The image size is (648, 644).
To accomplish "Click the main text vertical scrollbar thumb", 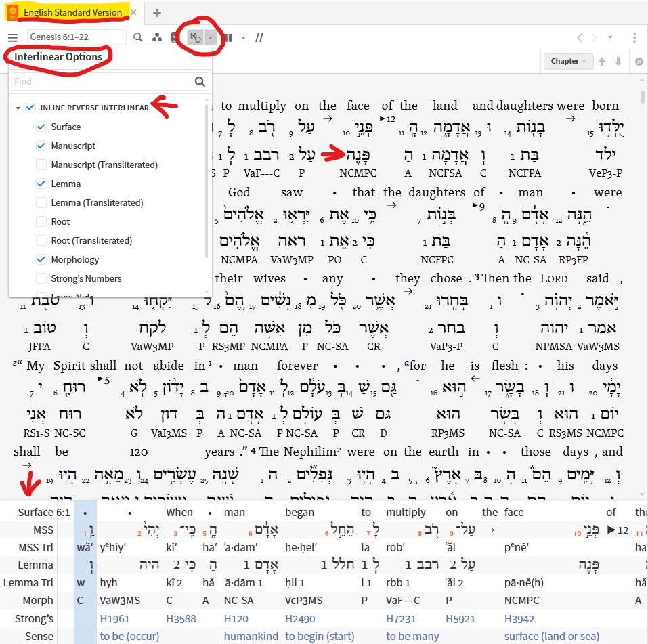I will 642,96.
